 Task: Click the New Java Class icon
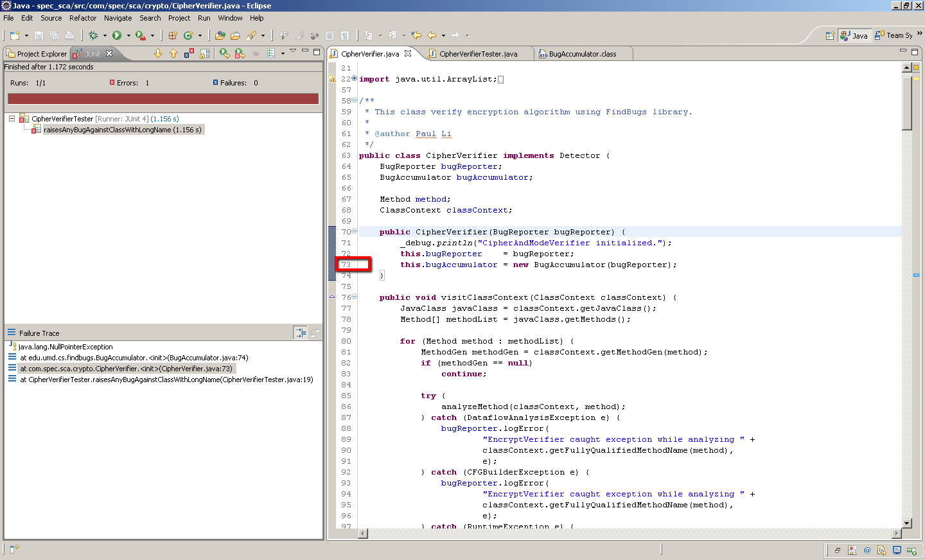point(188,35)
